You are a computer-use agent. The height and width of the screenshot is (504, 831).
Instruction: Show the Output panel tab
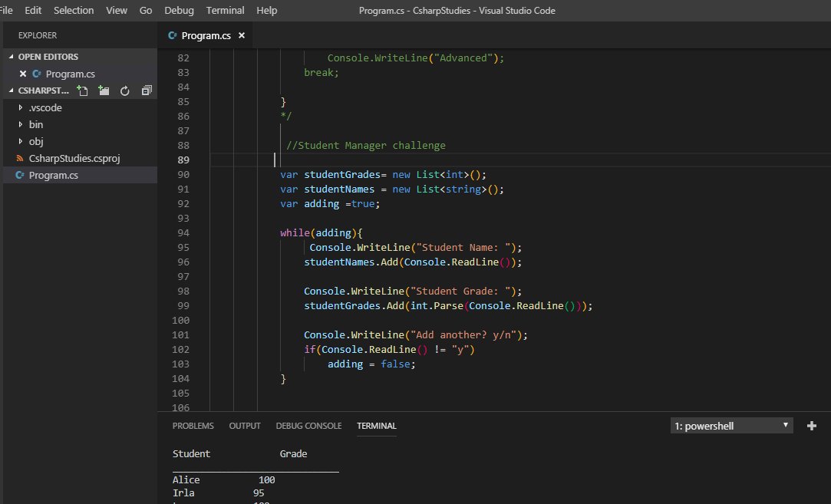tap(245, 426)
